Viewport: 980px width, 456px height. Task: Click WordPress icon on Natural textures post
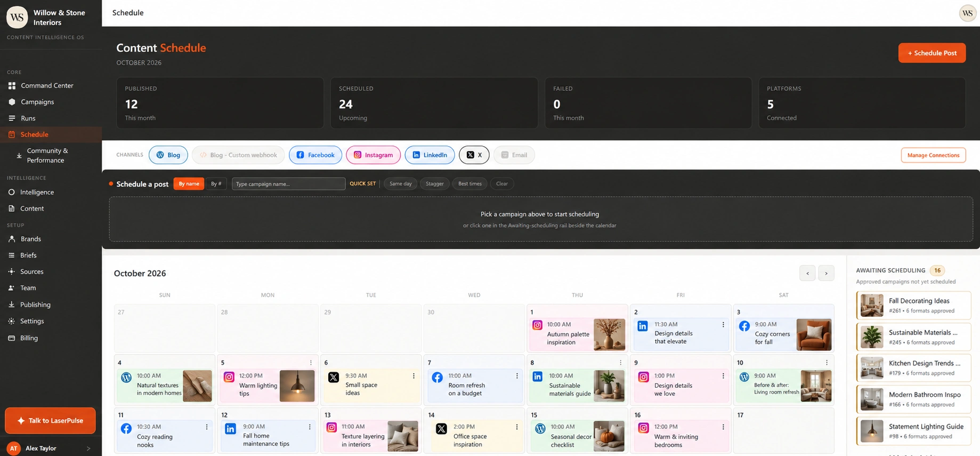126,377
